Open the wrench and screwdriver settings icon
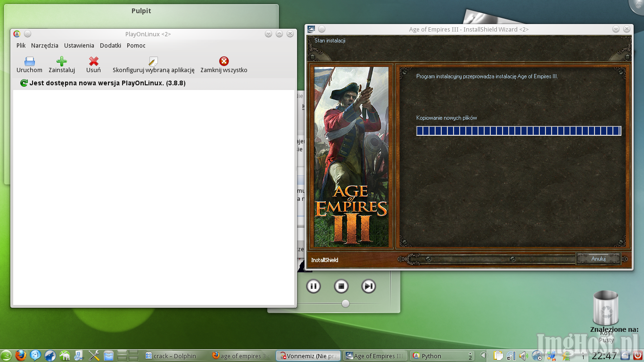This screenshot has height=362, width=644. pos(94,355)
